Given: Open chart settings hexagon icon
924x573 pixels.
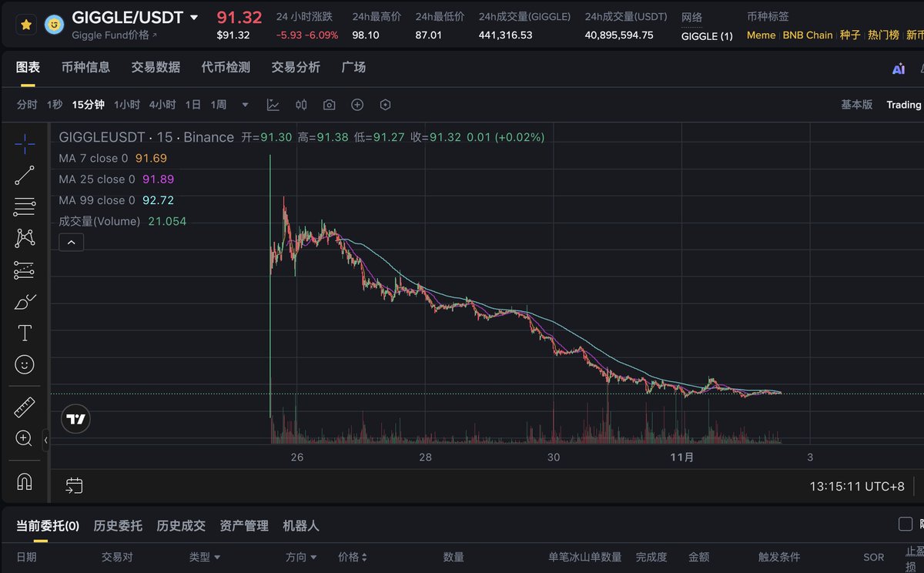Looking at the screenshot, I should (x=385, y=105).
